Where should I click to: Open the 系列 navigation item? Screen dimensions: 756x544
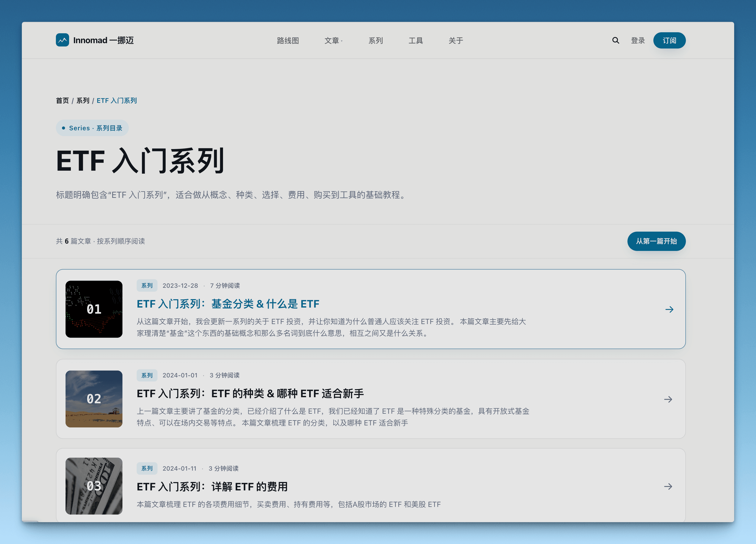375,40
